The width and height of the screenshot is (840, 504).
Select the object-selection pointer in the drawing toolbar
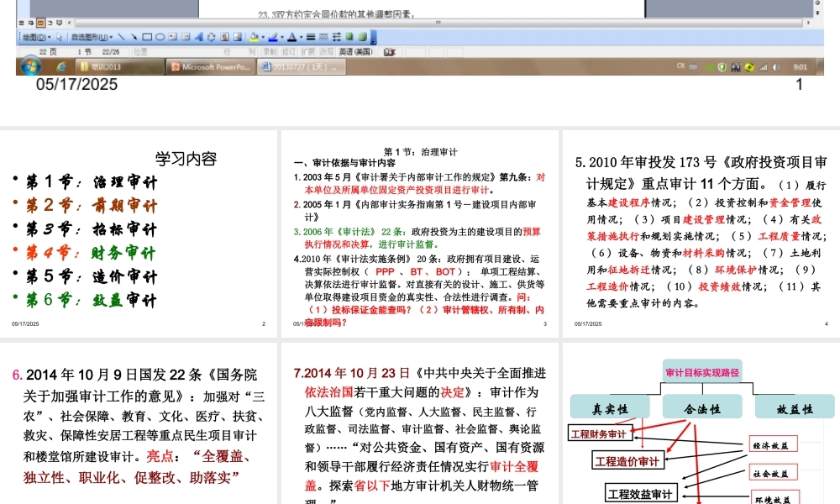(59, 37)
